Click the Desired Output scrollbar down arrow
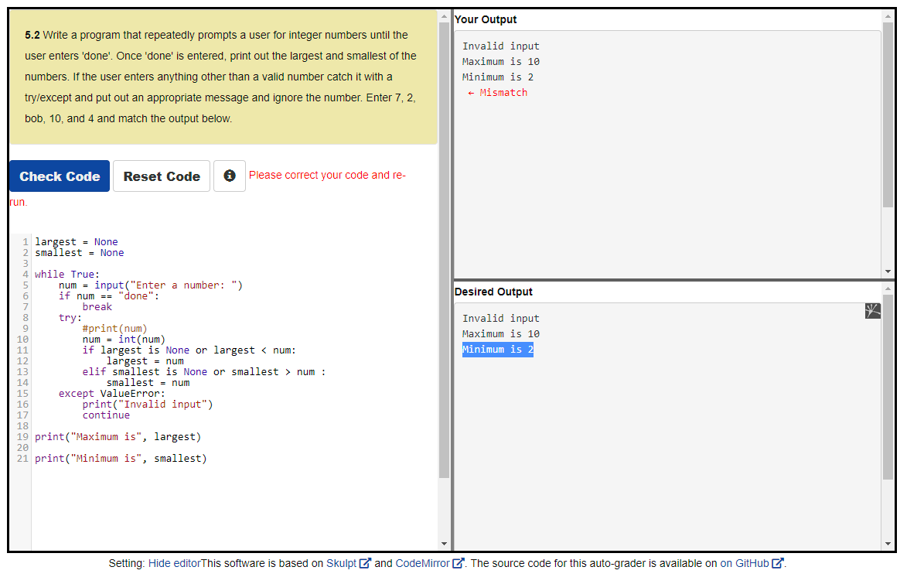The height and width of the screenshot is (584, 924). pyautogui.click(x=888, y=544)
